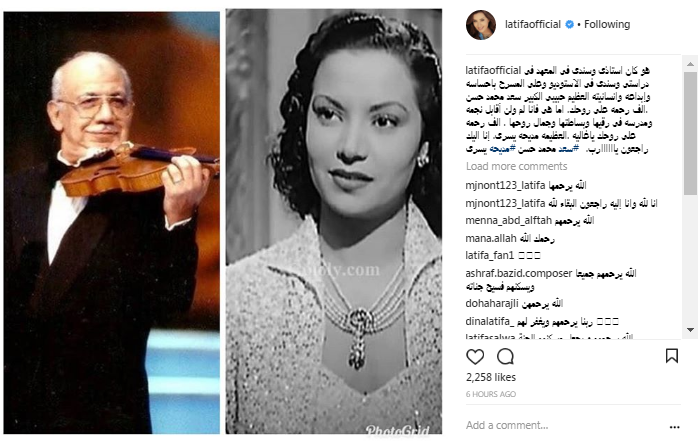The image size is (698, 442).
Task: Select the black-and-white woman portrait
Action: [334, 221]
